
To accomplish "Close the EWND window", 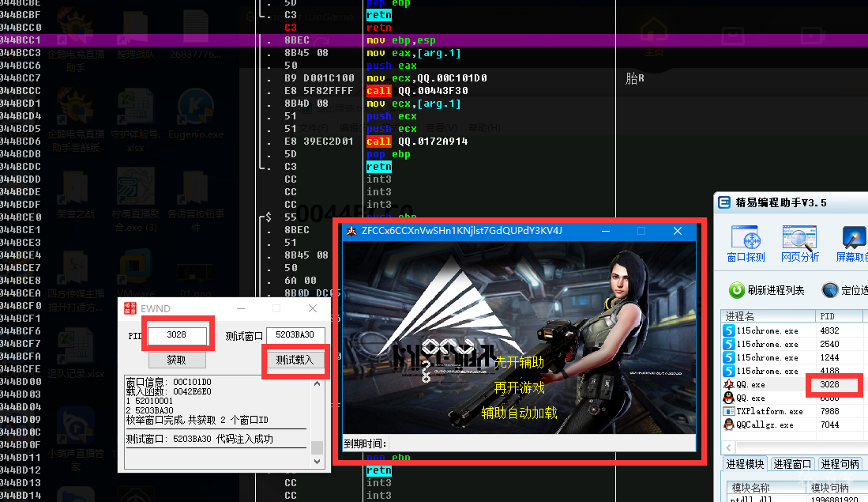I will click(x=313, y=308).
